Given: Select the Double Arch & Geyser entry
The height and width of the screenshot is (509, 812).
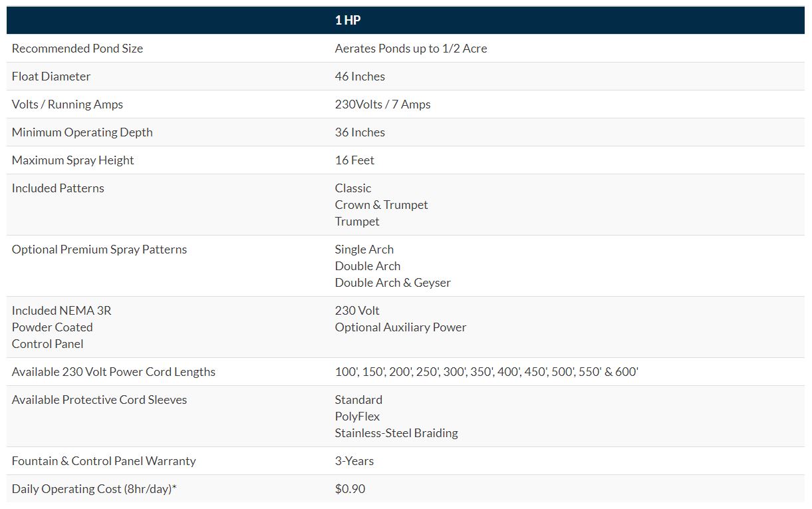Looking at the screenshot, I should click(x=392, y=283).
